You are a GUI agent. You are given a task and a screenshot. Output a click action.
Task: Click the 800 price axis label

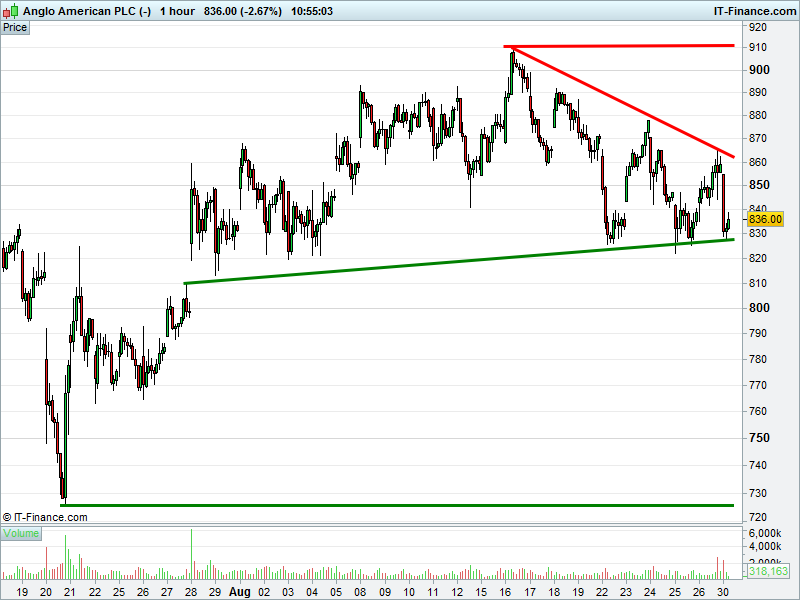tap(759, 308)
